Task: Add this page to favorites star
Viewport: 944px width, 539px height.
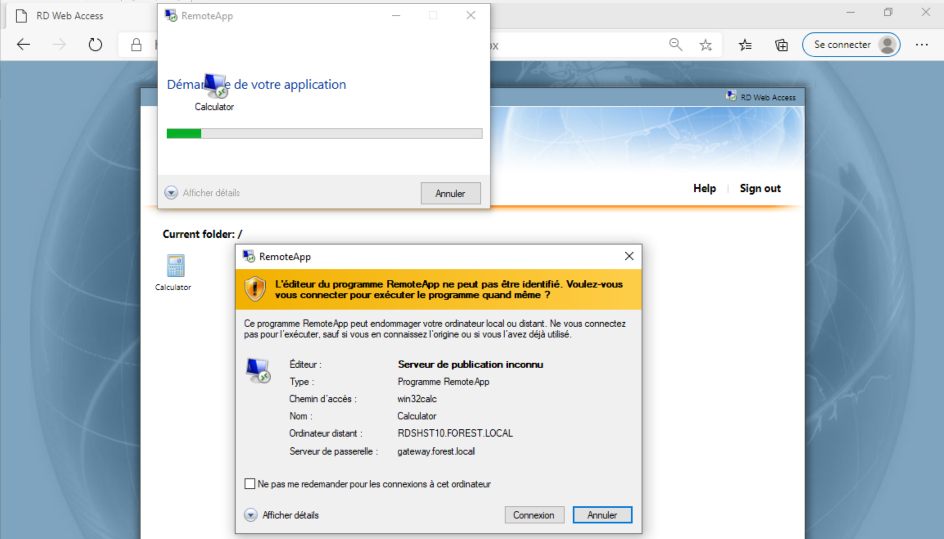Action: (706, 45)
